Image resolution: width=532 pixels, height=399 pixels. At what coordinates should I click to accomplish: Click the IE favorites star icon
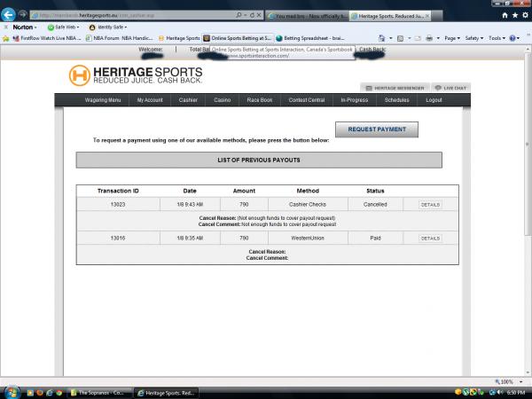tap(515, 15)
